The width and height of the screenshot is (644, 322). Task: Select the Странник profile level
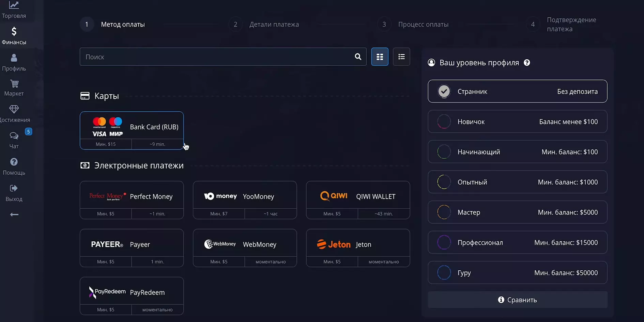[518, 91]
